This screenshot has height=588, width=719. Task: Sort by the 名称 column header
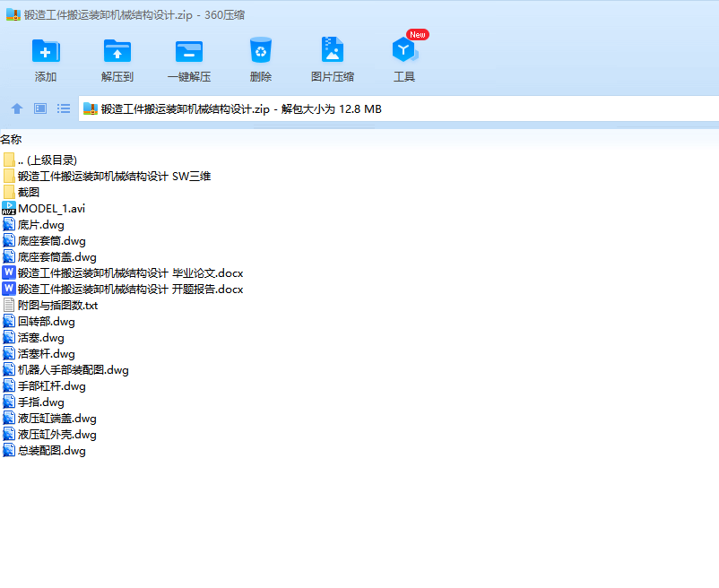point(11,139)
